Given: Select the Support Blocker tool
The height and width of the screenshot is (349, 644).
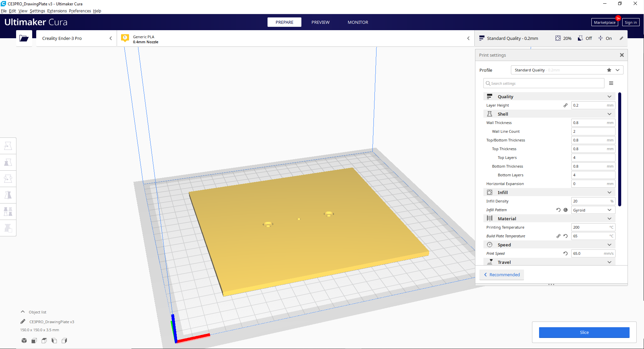Looking at the screenshot, I should 8,228.
